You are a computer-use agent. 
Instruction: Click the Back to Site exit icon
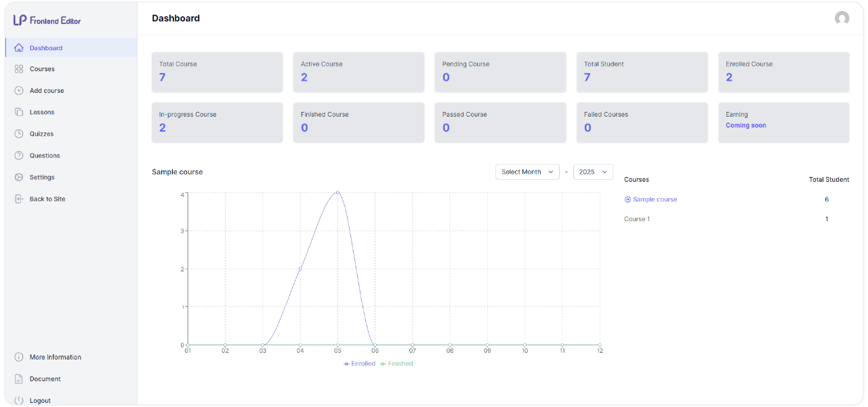tap(18, 199)
